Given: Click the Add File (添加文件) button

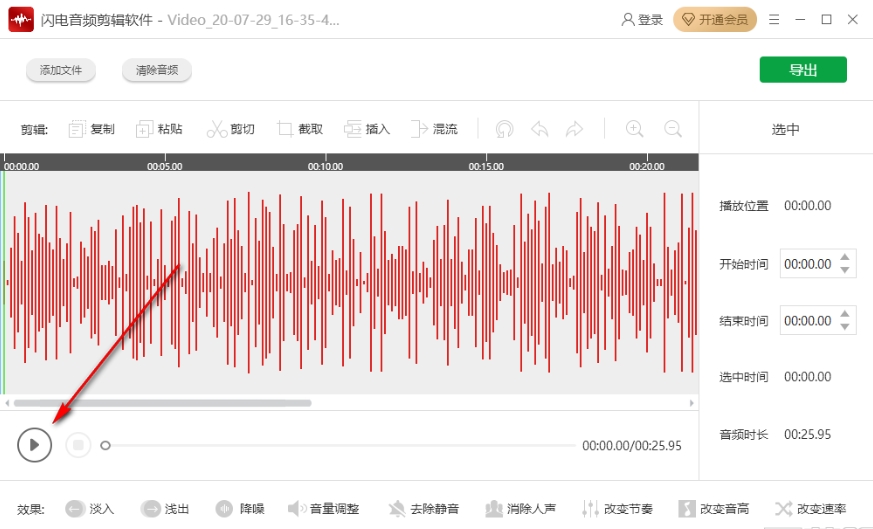Looking at the screenshot, I should [61, 70].
